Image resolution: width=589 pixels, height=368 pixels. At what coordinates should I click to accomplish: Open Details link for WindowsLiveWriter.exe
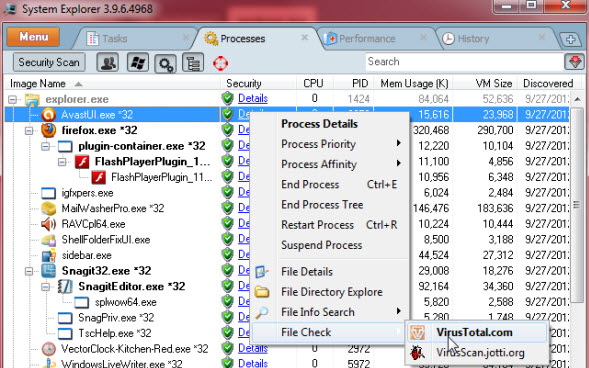[x=253, y=363]
